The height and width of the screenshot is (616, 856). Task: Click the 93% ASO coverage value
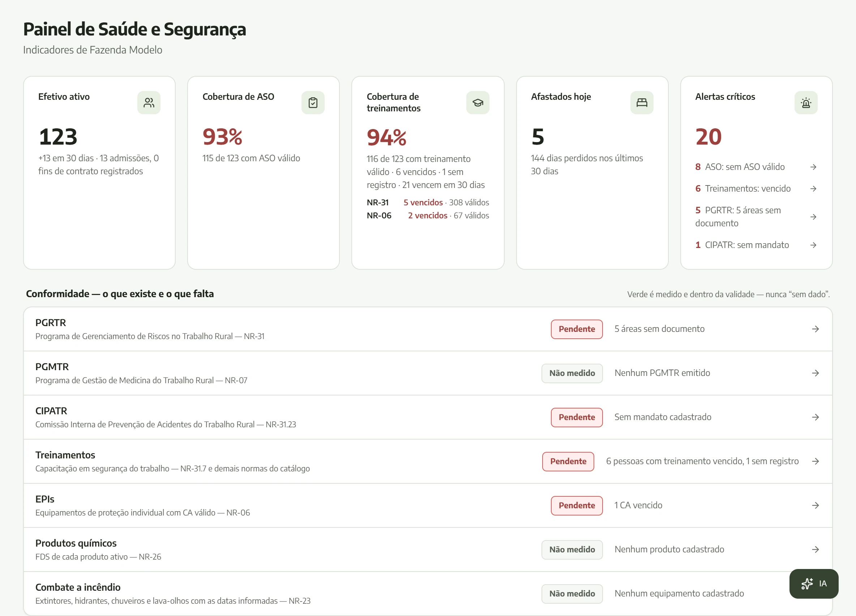pos(222,137)
